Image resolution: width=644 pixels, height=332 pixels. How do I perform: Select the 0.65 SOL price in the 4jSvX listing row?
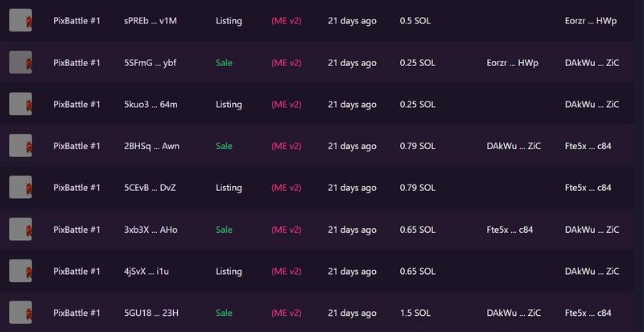point(417,272)
